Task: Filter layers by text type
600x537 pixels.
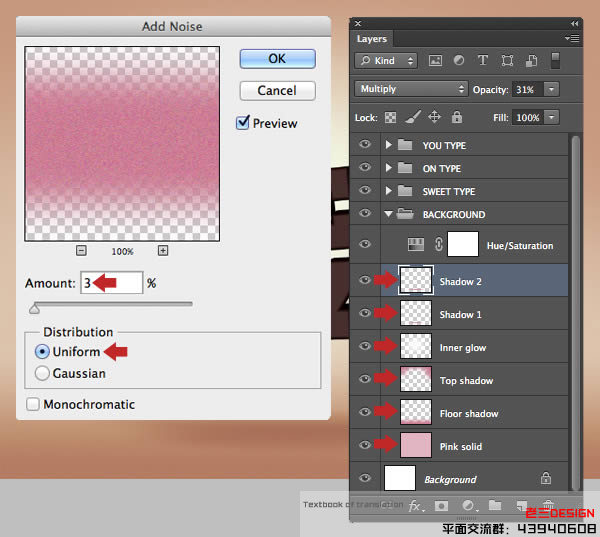Action: 484,60
